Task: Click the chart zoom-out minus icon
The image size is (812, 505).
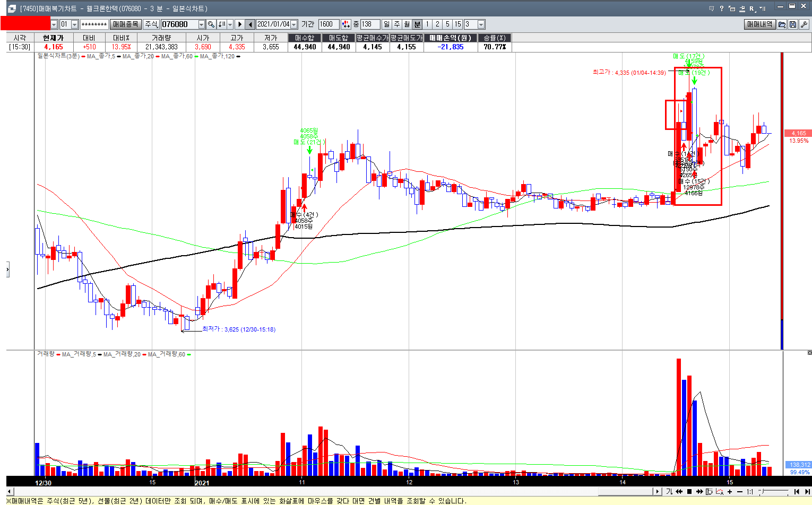Action: [740, 492]
